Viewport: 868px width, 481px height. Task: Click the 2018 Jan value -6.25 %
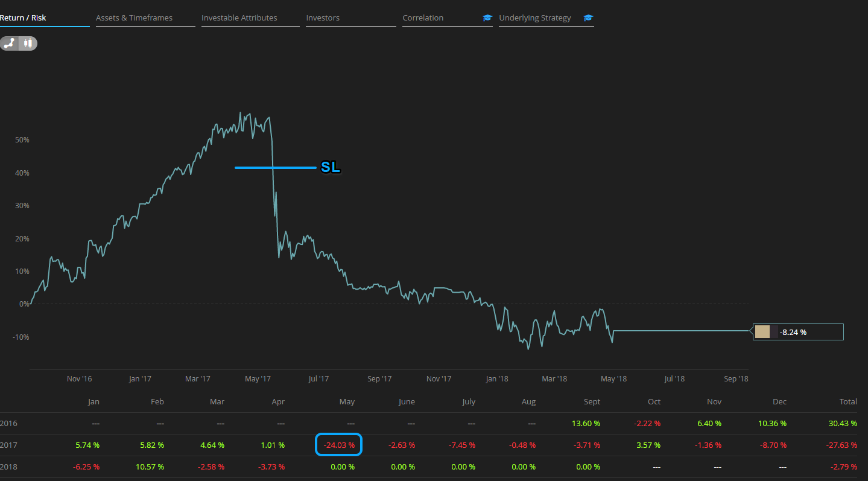point(86,467)
